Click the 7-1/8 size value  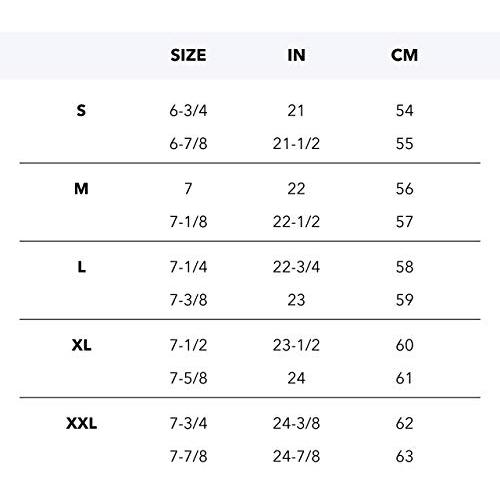(x=188, y=222)
